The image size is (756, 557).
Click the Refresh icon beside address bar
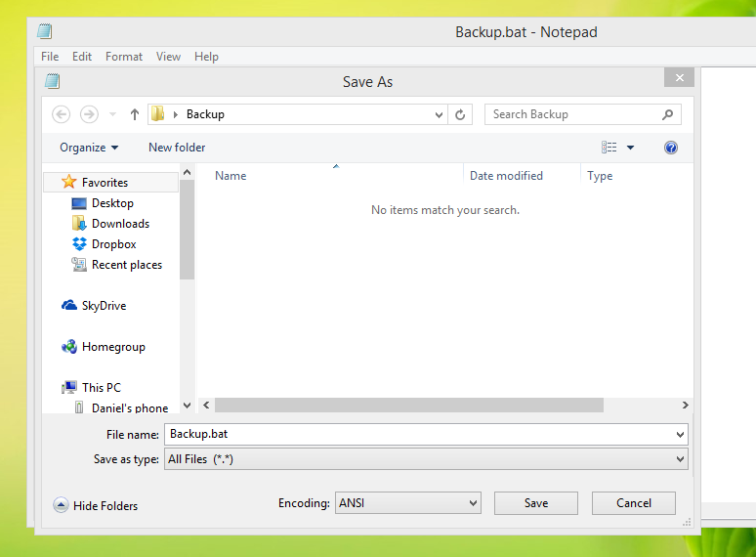click(461, 114)
